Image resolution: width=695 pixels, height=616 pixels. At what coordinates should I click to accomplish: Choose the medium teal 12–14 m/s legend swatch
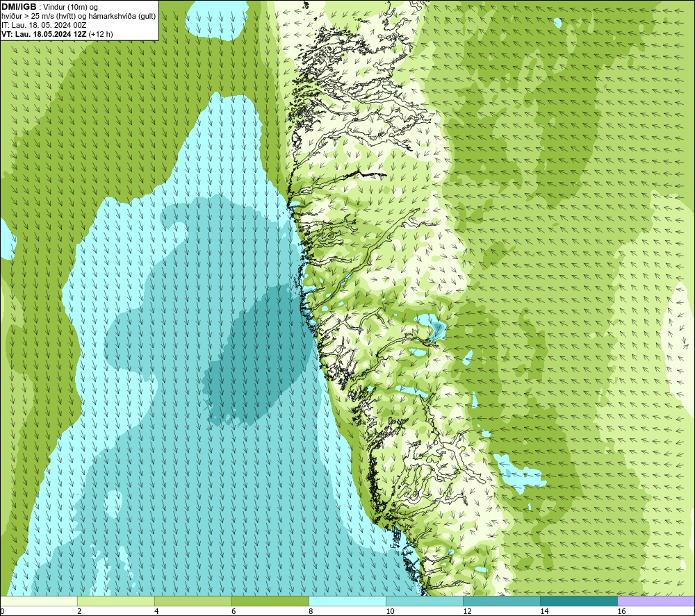(x=501, y=601)
